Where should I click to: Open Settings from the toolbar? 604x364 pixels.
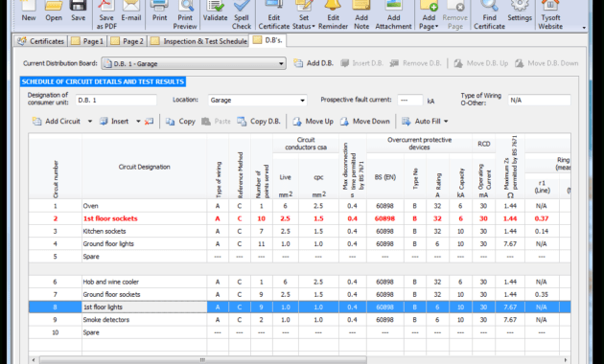[520, 11]
